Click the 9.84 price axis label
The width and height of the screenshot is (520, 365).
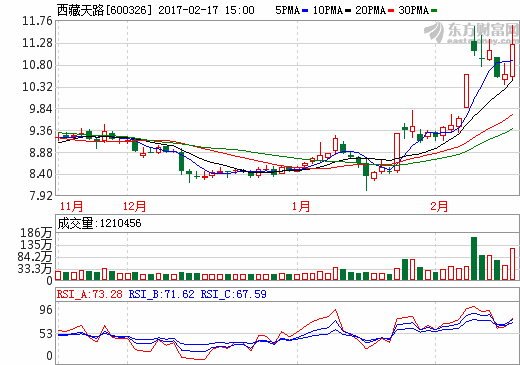(x=41, y=109)
